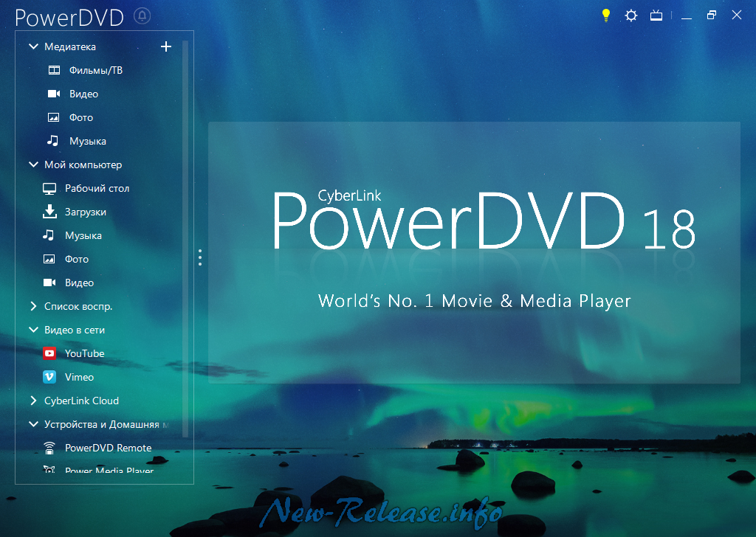Click the notification bell icon beside PowerDVD

tap(142, 16)
